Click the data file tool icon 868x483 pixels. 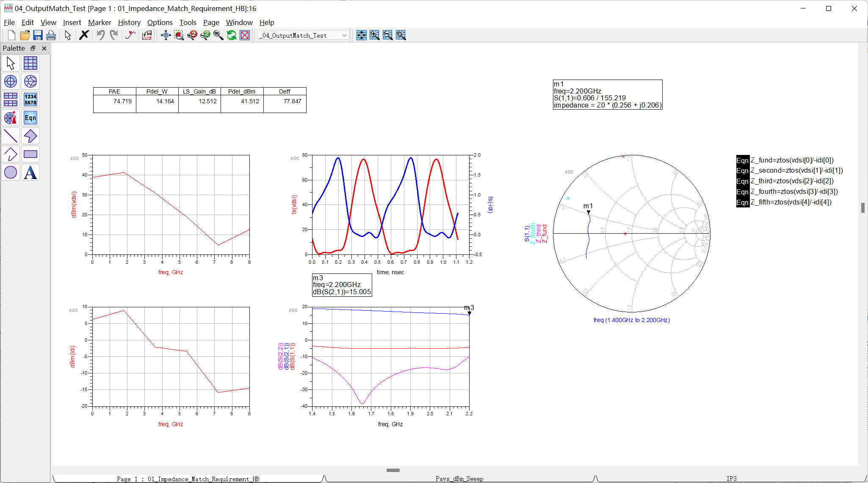[x=147, y=35]
